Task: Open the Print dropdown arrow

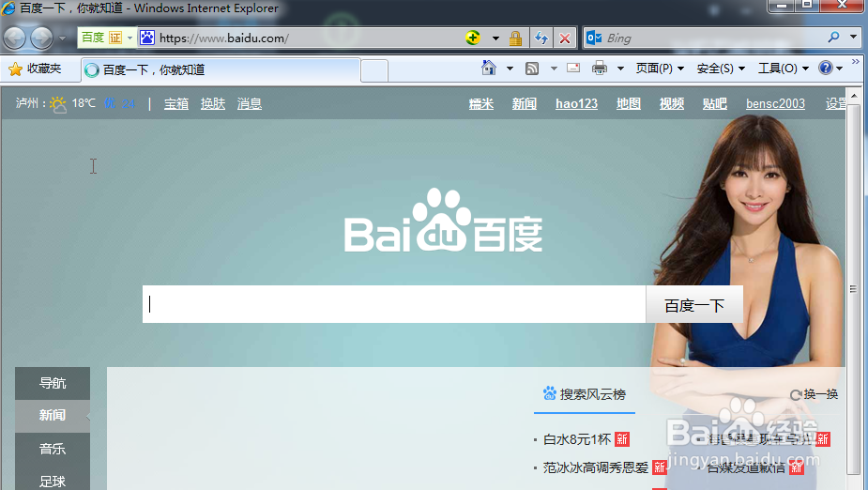Action: coord(620,69)
